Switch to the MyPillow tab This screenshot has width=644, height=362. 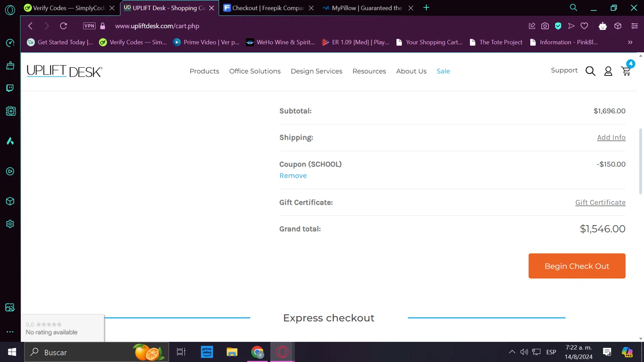tap(366, 8)
